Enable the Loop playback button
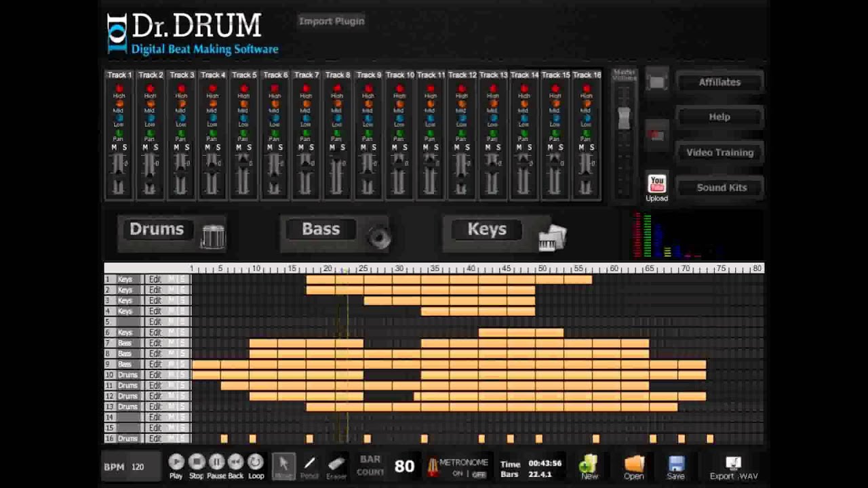The width and height of the screenshot is (868, 488). [256, 462]
